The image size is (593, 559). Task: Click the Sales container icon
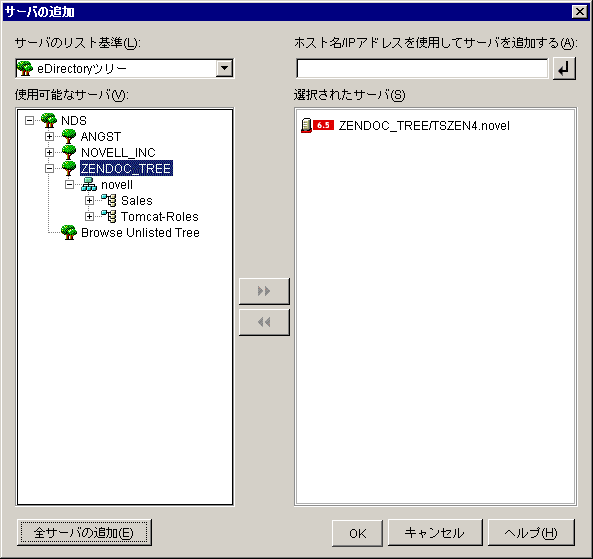pyautogui.click(x=109, y=200)
